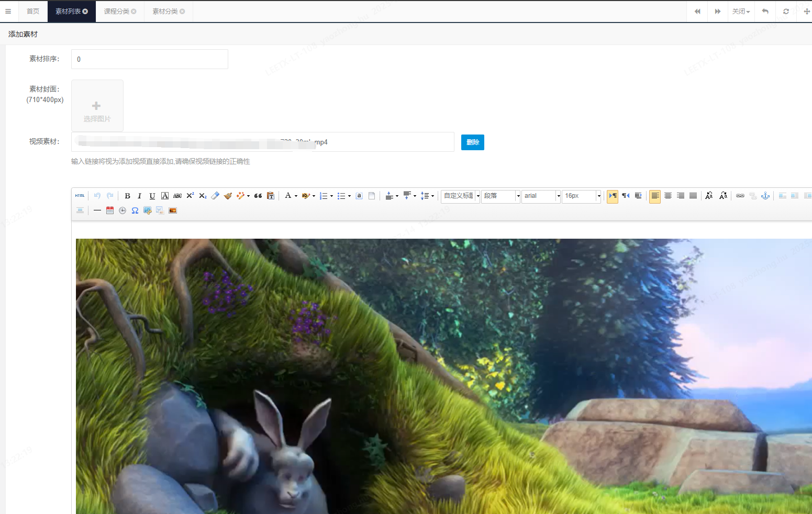Undo the last edit in editor
The height and width of the screenshot is (514, 812).
coord(97,196)
